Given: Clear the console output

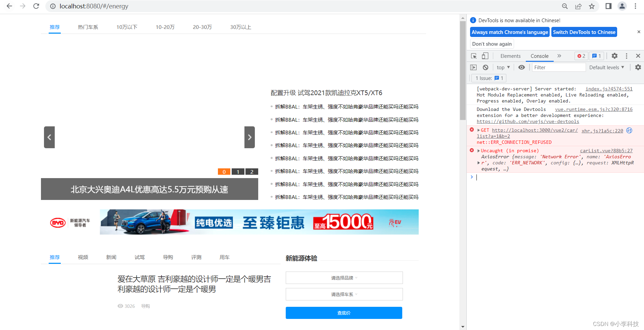Looking at the screenshot, I should point(486,67).
